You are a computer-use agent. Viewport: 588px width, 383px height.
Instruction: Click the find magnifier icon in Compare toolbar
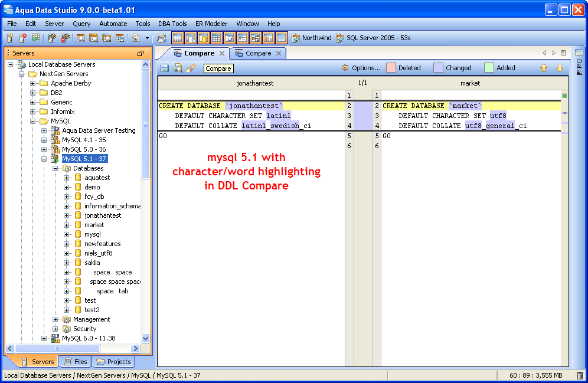pos(178,68)
